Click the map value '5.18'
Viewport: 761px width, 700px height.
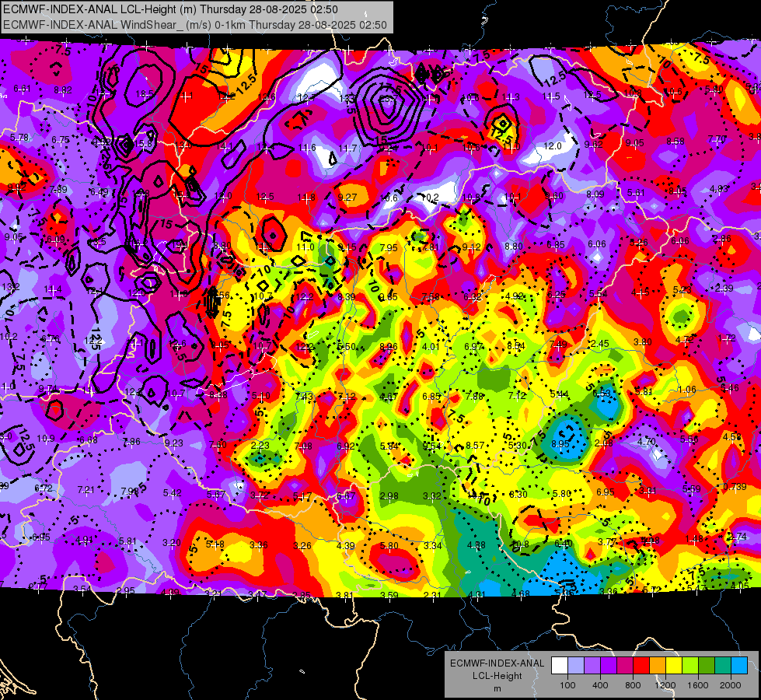(x=215, y=544)
